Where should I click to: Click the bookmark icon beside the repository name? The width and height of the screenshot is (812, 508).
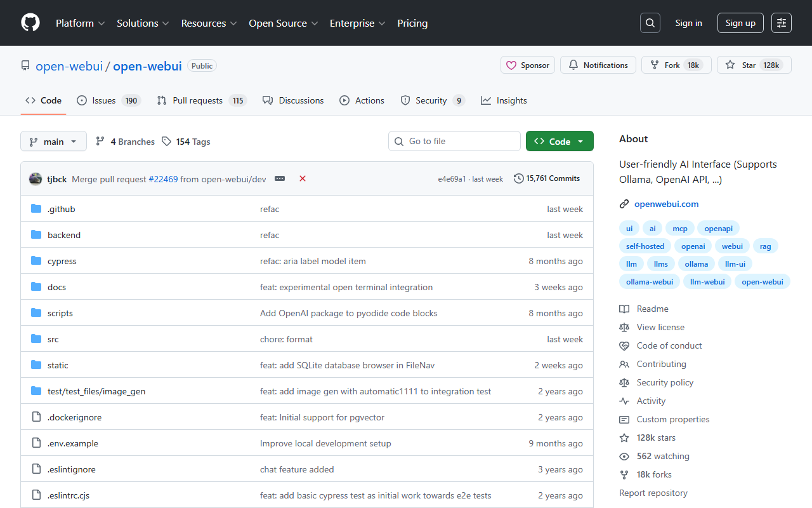pyautogui.click(x=25, y=65)
